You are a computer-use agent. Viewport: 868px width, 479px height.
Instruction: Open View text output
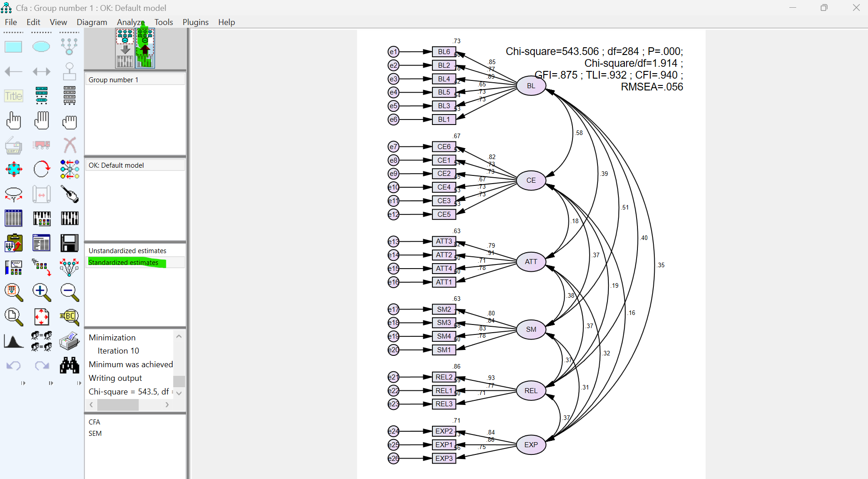[41, 243]
